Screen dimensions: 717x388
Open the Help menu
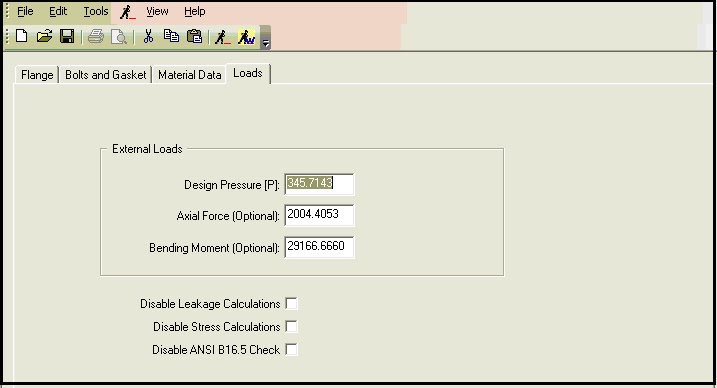[x=194, y=11]
